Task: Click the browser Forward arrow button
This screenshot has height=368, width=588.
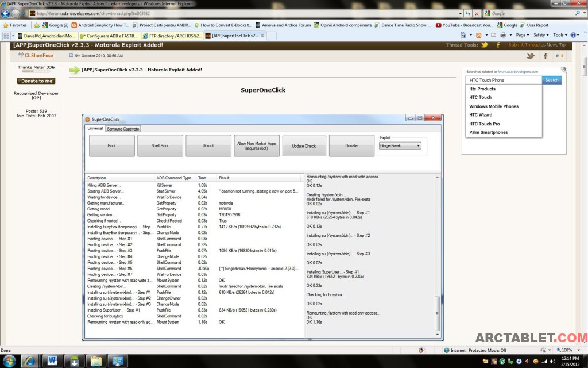Action: (15, 14)
